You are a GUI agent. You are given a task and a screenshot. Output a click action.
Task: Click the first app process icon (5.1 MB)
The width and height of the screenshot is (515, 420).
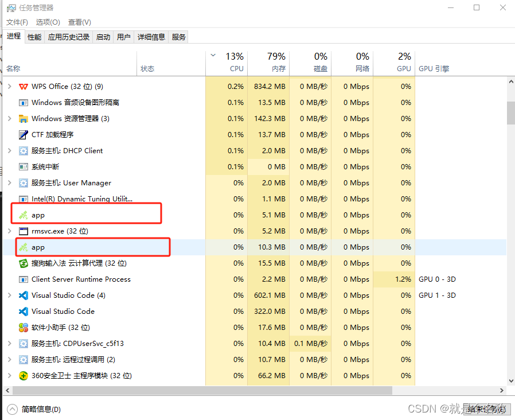(x=24, y=215)
